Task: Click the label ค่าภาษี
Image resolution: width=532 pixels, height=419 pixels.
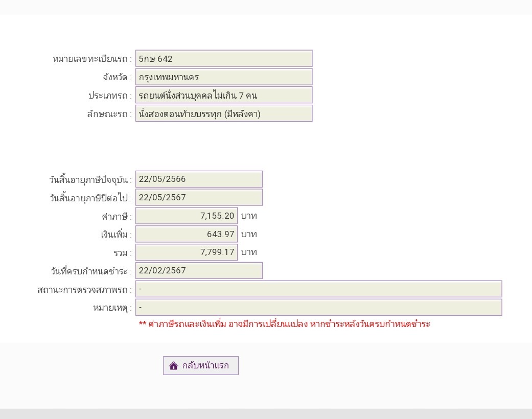Action: (x=117, y=216)
